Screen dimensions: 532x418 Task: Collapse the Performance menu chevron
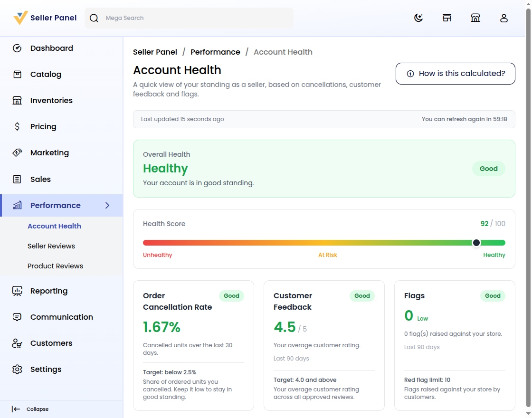coord(107,205)
